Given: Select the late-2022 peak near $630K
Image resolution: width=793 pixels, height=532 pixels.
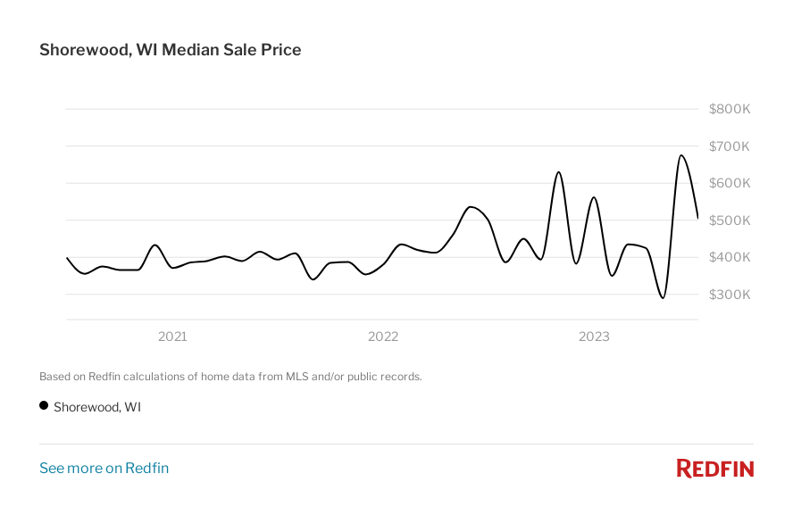Looking at the screenshot, I should point(559,172).
